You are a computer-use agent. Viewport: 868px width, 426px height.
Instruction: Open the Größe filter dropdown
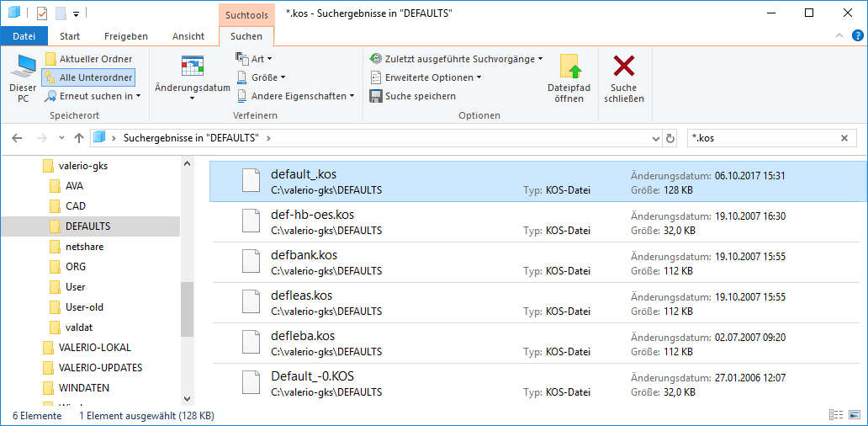pyautogui.click(x=261, y=77)
